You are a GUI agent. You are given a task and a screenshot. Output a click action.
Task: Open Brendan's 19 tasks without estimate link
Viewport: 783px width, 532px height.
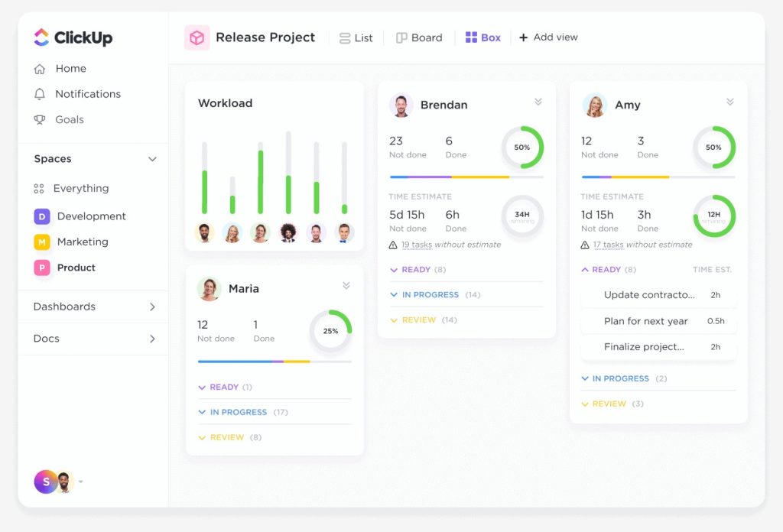[x=417, y=245]
